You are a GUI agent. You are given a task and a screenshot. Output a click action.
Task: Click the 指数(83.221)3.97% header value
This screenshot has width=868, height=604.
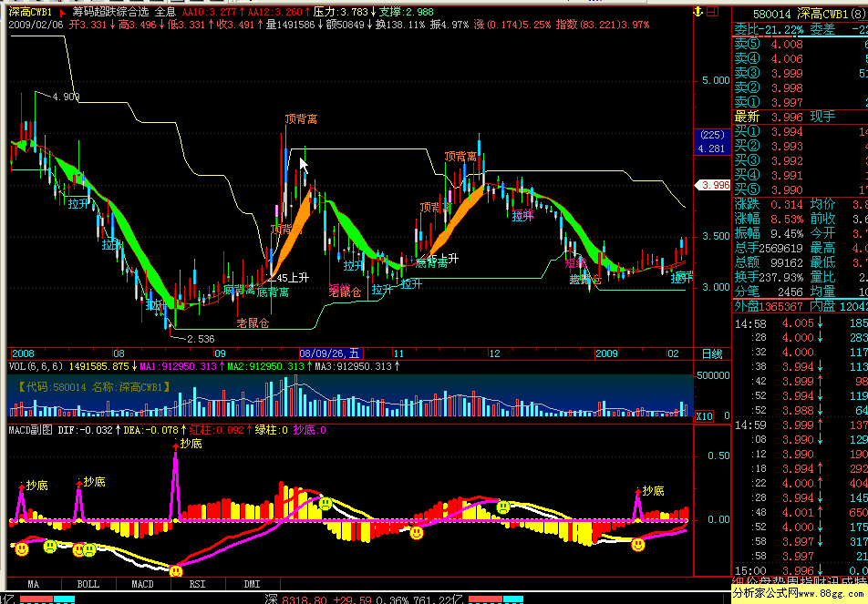coord(603,25)
